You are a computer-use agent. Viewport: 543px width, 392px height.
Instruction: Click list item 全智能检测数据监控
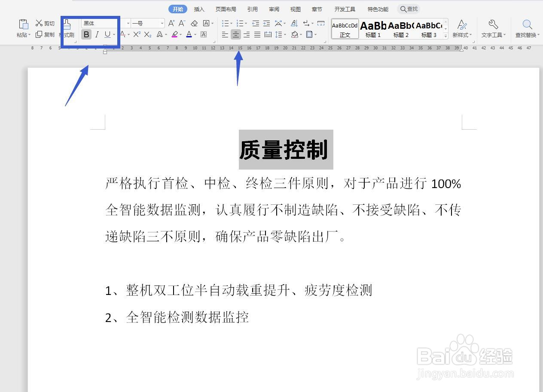tap(187, 317)
